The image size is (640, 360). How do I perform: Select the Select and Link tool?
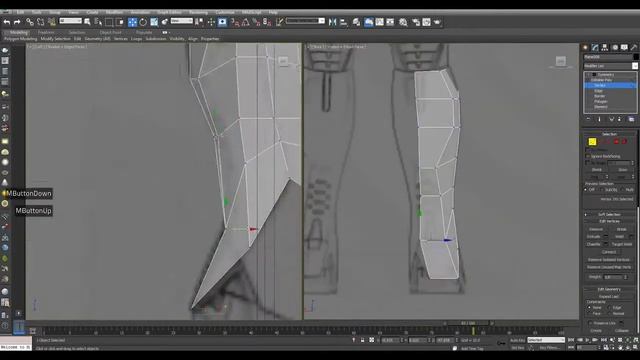coord(30,22)
